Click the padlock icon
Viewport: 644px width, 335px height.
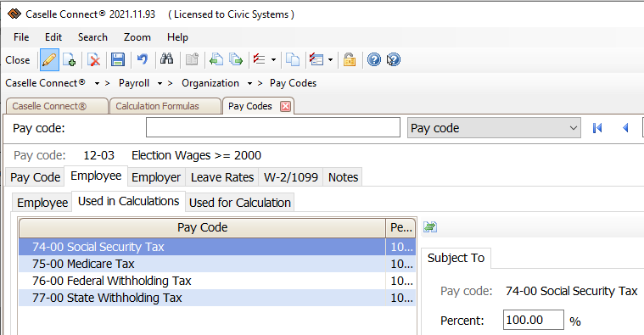pos(350,60)
